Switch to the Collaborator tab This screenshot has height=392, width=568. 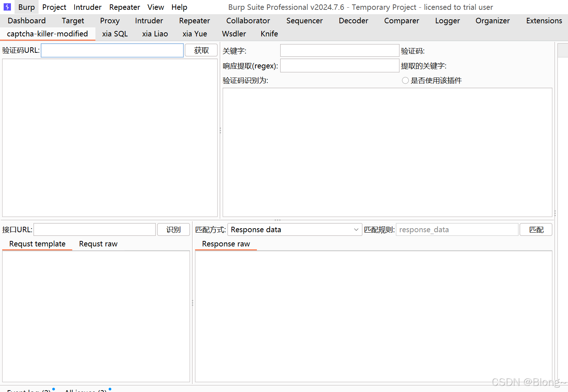coord(248,21)
